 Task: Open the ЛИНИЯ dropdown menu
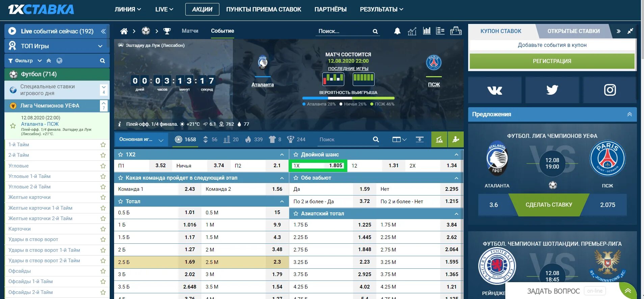[128, 9]
